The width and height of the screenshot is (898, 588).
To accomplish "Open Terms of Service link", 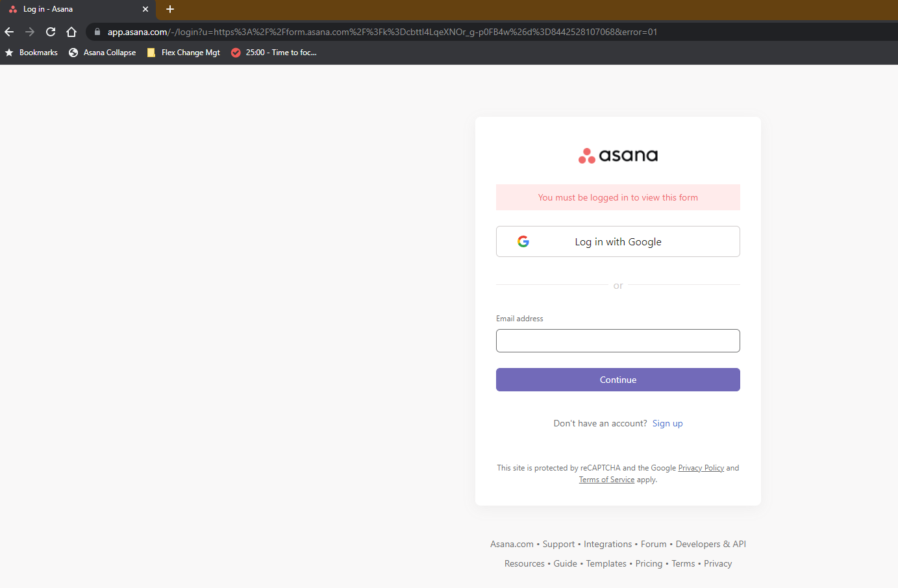I will pos(606,480).
